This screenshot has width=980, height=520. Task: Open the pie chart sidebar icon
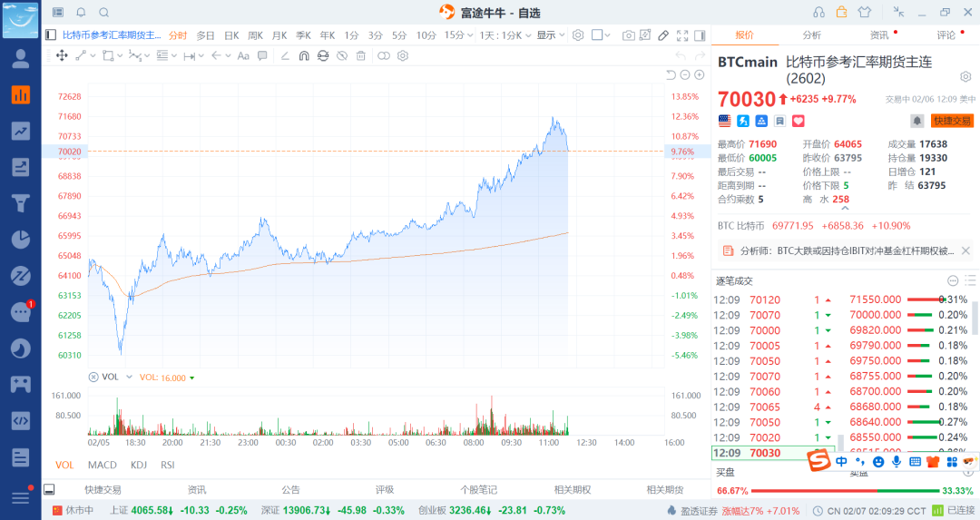tap(21, 240)
